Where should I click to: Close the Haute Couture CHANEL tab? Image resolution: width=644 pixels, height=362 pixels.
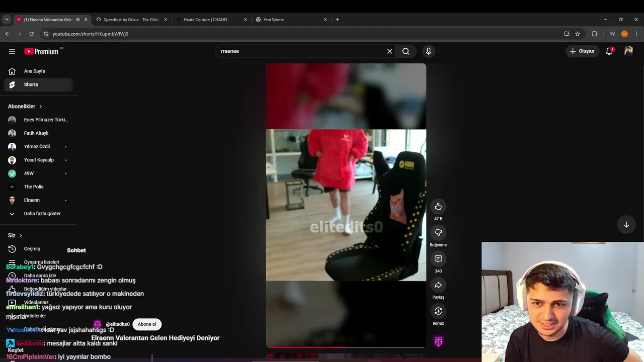point(246,20)
